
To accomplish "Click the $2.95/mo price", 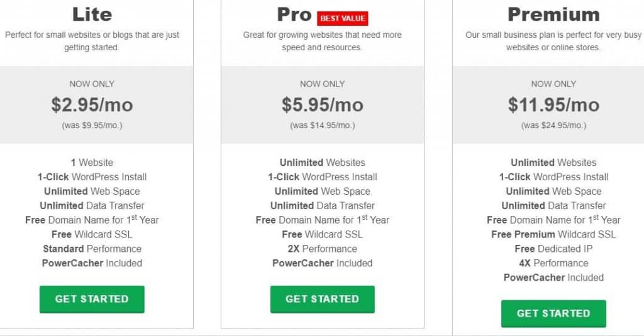I will pyautogui.click(x=92, y=105).
